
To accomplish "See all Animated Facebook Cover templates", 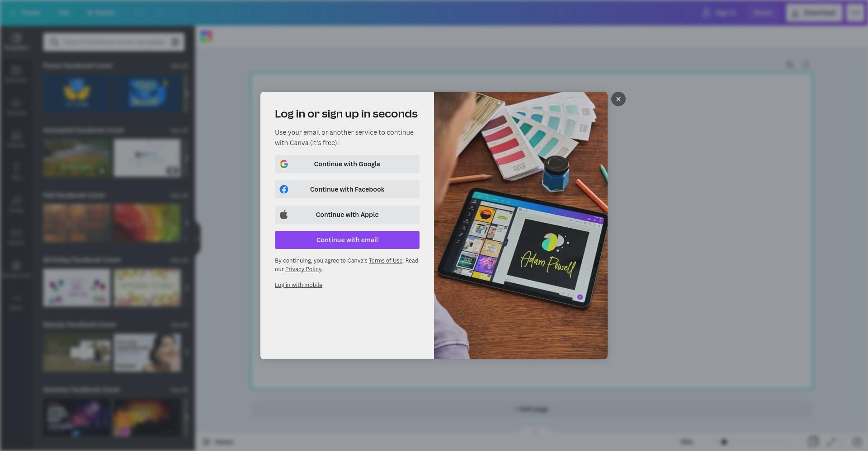I will click(179, 131).
